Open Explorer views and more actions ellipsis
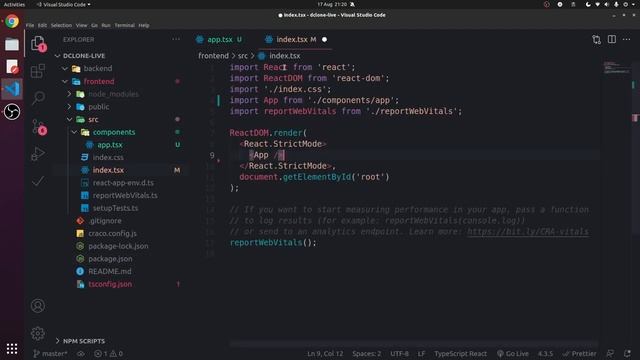 [x=176, y=39]
